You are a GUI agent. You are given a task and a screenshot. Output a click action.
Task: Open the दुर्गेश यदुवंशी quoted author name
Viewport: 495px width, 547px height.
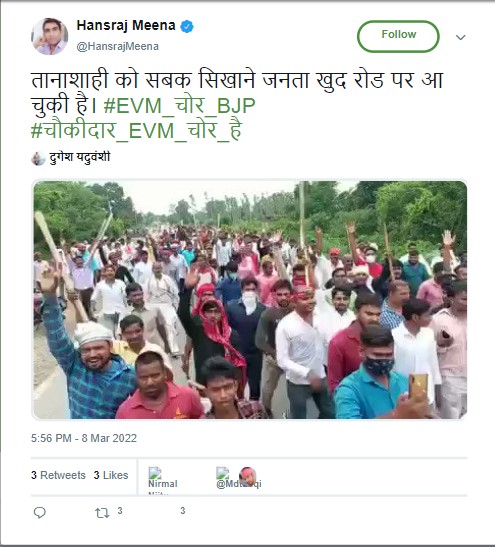pos(80,157)
